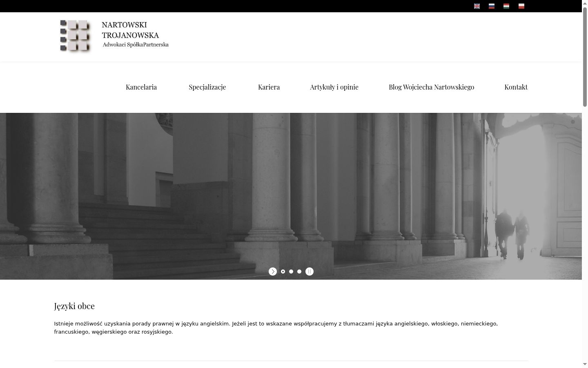Open the Specjalizacje menu item
588x368 pixels.
pos(207,87)
